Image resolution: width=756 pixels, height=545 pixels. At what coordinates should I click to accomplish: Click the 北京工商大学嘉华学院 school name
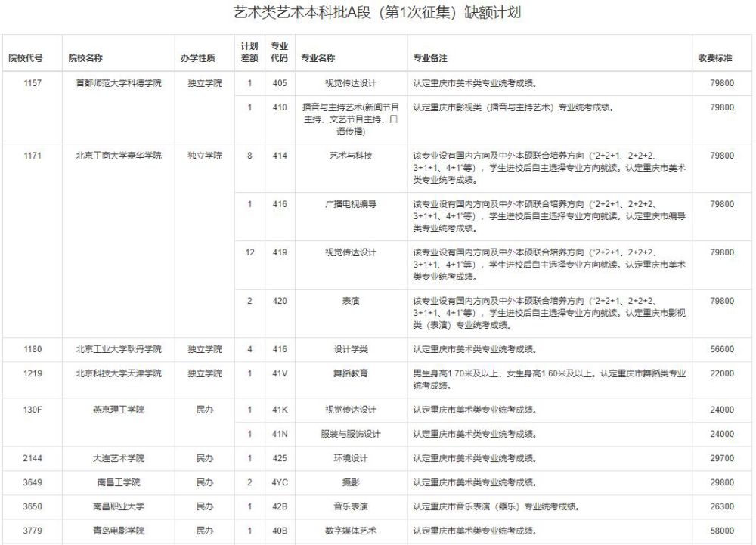click(119, 156)
